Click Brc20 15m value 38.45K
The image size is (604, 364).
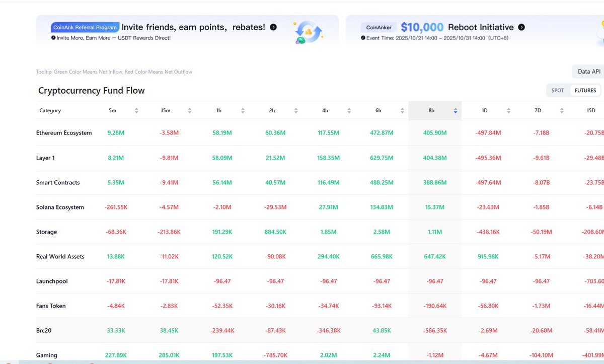[169, 331]
